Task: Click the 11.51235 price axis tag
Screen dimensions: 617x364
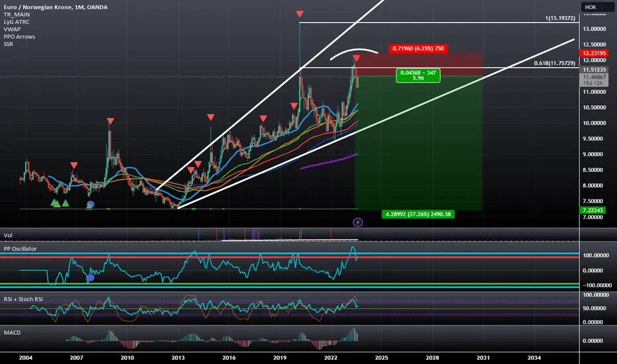Action: (x=594, y=69)
